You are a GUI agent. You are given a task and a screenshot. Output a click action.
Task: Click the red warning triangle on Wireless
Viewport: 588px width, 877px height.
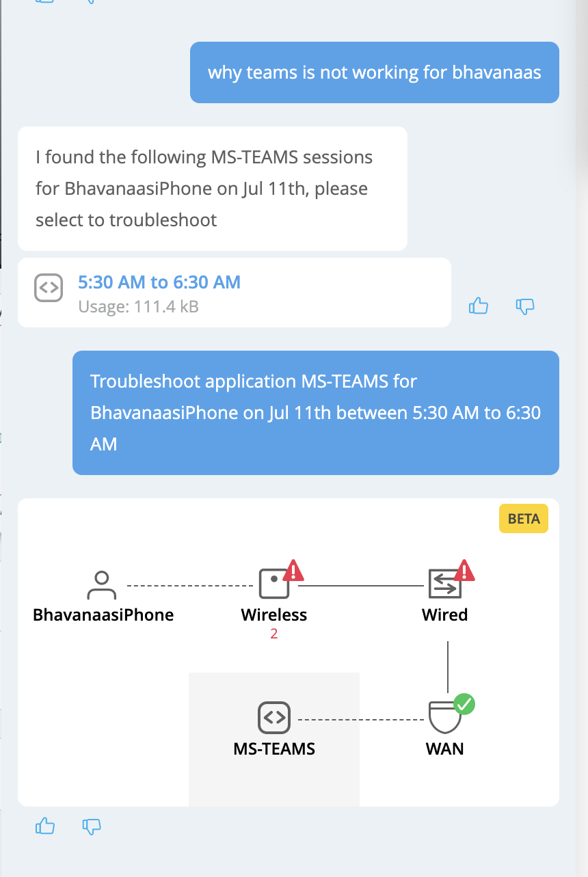(x=294, y=569)
